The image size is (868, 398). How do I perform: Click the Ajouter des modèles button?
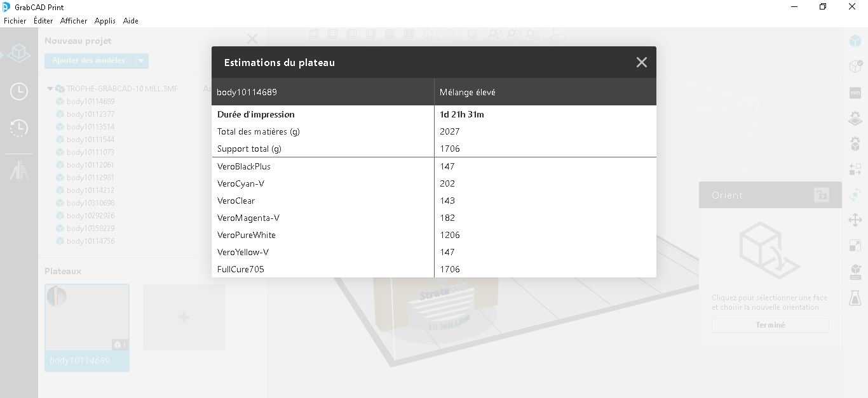[x=89, y=61]
